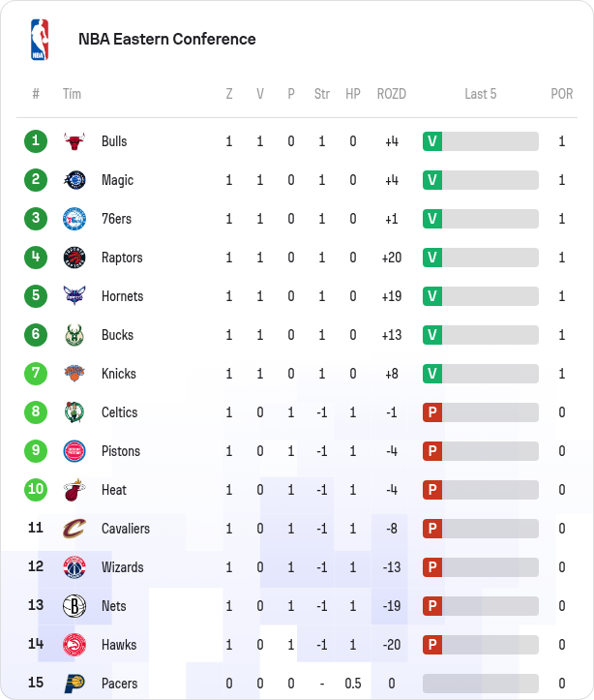Screen dimensions: 594x700
Task: Sort by the ROZD column header
Action: point(392,94)
